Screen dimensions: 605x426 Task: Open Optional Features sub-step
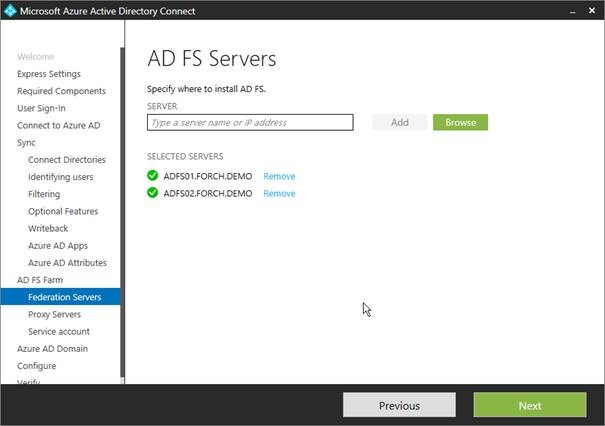pyautogui.click(x=63, y=211)
